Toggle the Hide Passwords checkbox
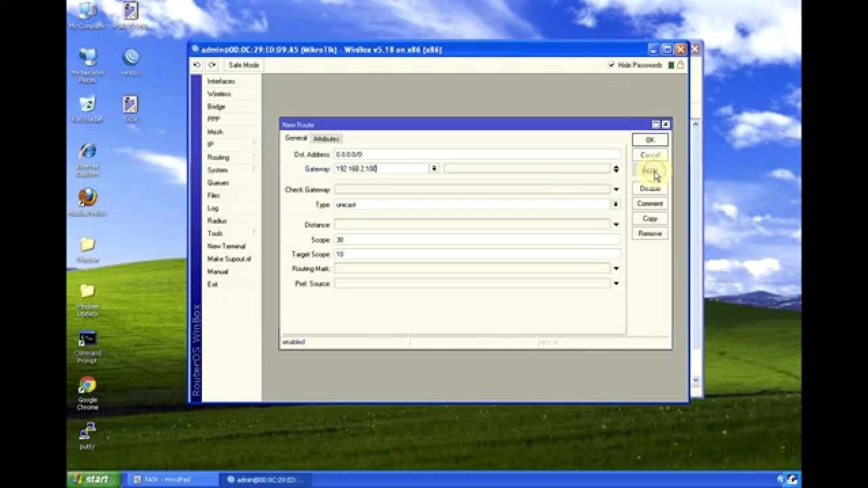Screen dimensions: 868x488 coord(612,65)
